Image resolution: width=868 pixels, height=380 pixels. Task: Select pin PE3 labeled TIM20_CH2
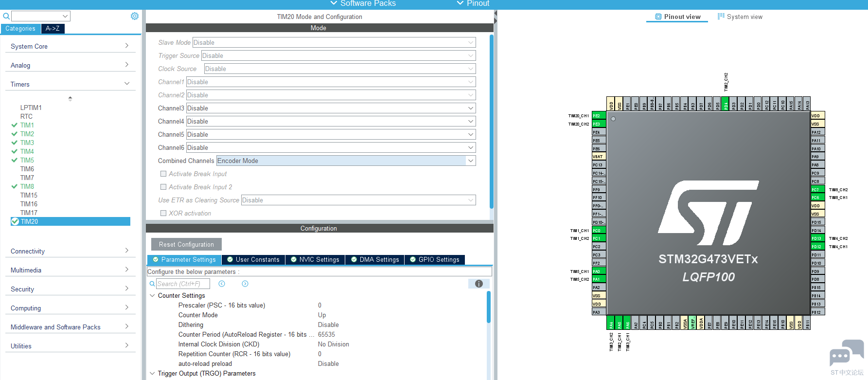pos(599,124)
